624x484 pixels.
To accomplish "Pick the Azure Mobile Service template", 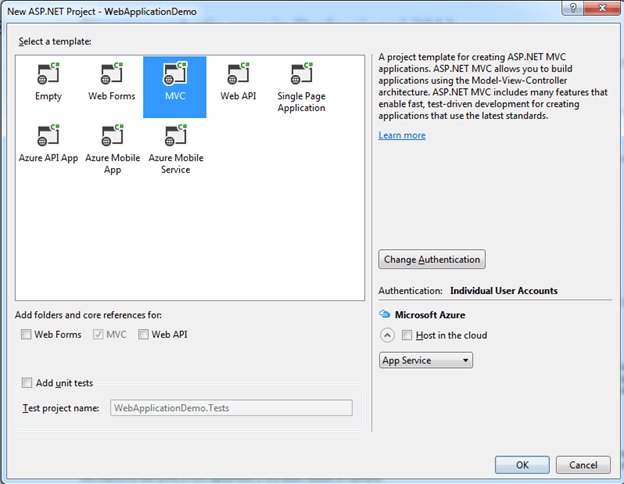I will tap(176, 149).
